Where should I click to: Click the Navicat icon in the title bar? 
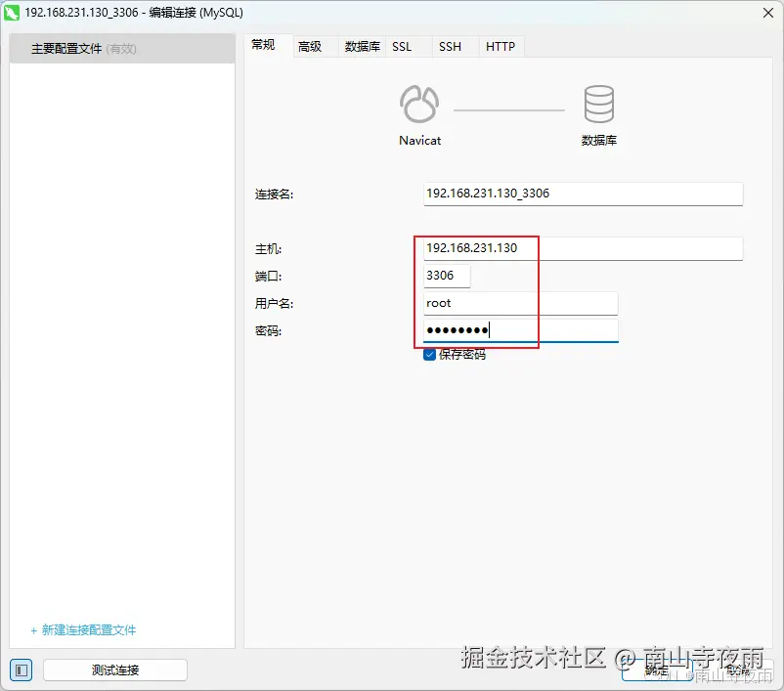point(14,13)
